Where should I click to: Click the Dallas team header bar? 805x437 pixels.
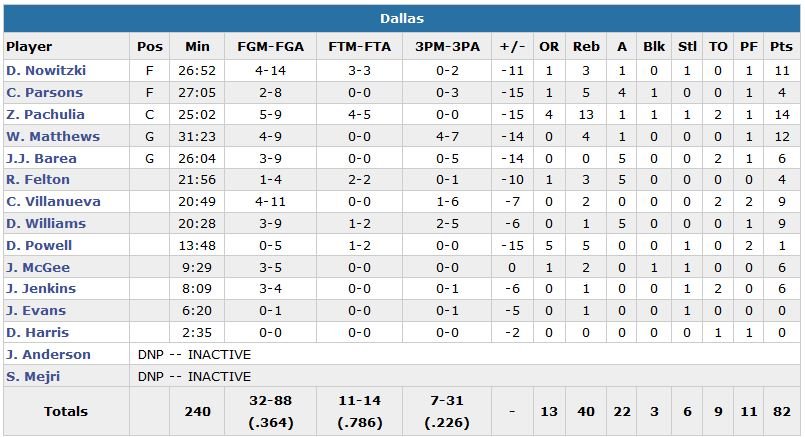(402, 19)
